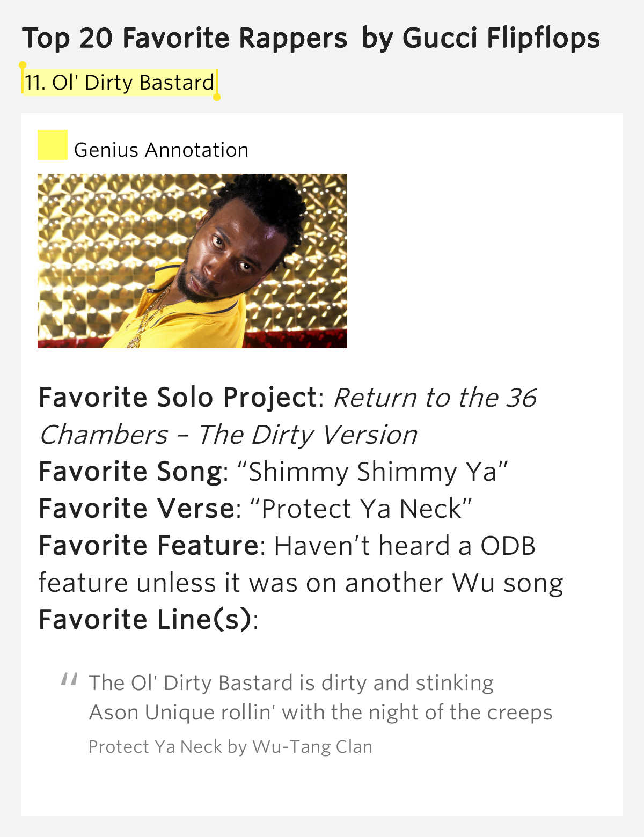The image size is (644, 837).
Task: Click the yellow Genius Annotation square icon
Action: [x=52, y=145]
